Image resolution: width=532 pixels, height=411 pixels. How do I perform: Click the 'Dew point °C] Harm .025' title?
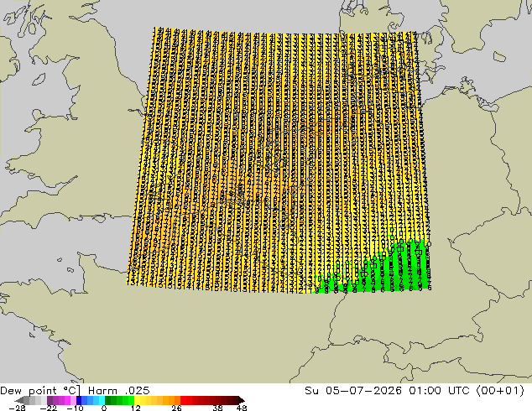(x=75, y=390)
